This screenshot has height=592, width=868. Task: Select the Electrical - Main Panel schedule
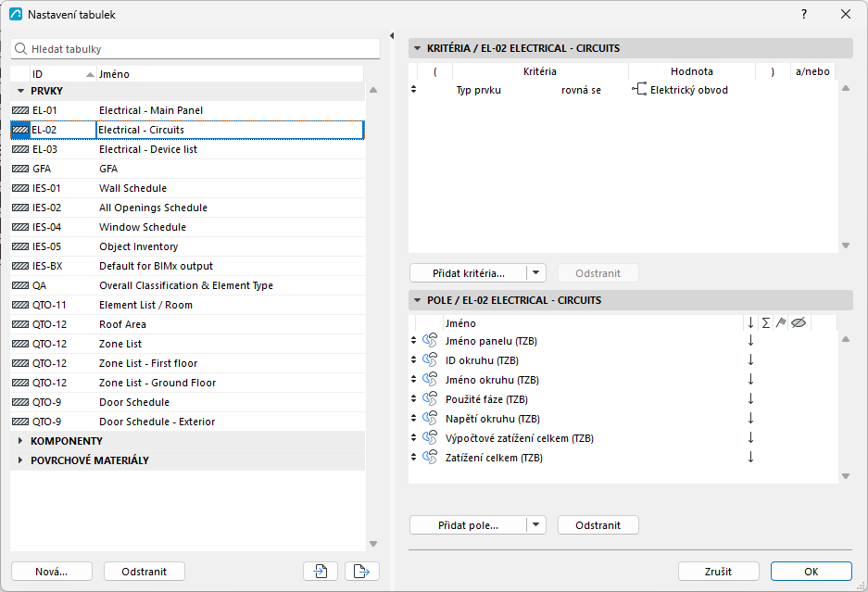pos(188,110)
